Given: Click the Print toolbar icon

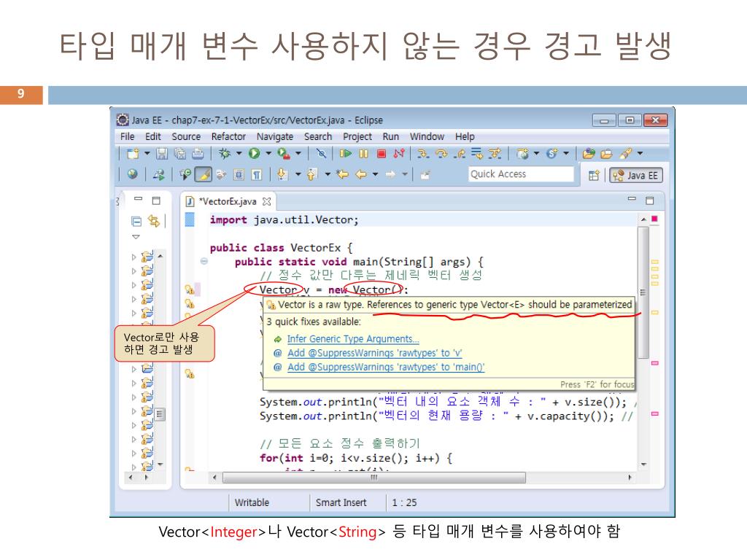Looking at the screenshot, I should click(198, 153).
